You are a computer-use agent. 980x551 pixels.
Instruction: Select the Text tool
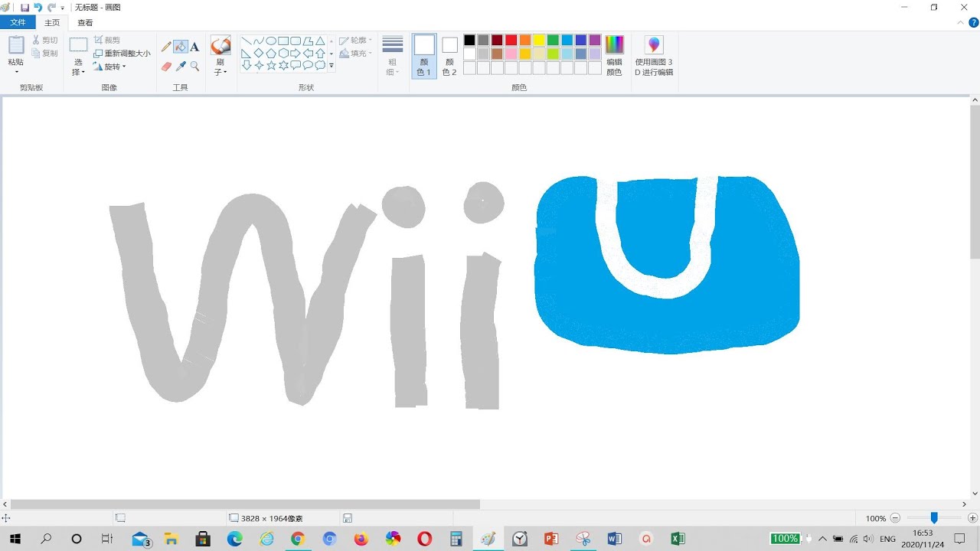(194, 47)
